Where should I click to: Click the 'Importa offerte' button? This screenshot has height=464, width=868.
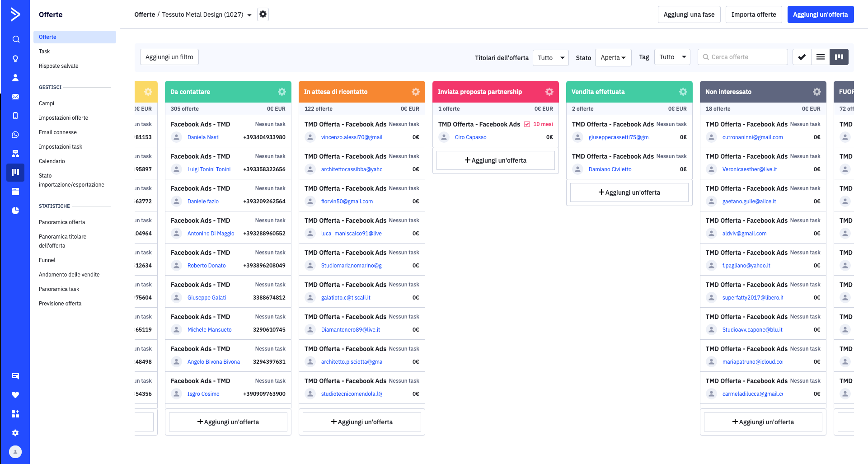click(753, 14)
